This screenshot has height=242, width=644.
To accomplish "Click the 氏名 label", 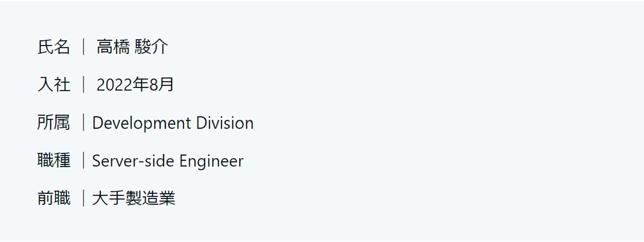I will (x=54, y=47).
